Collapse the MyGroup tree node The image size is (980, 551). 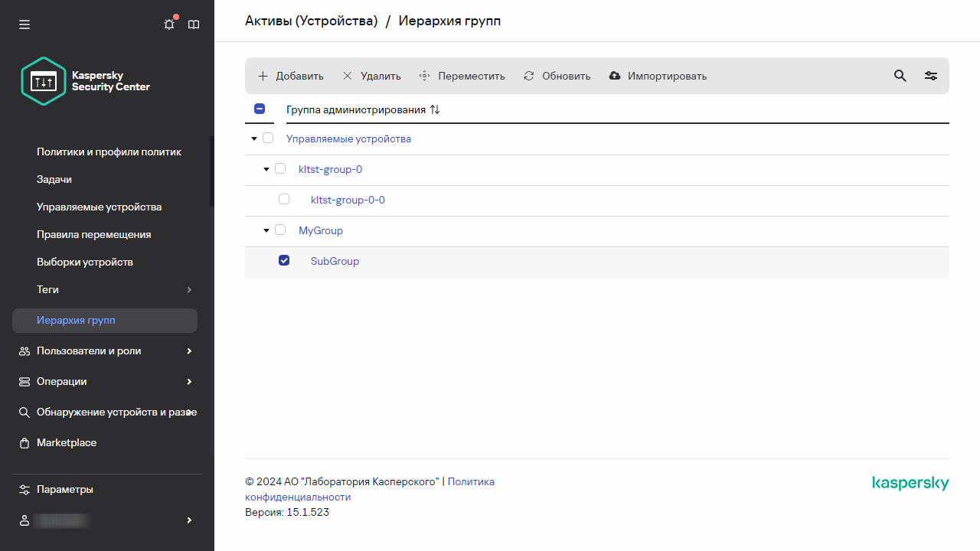coord(266,230)
